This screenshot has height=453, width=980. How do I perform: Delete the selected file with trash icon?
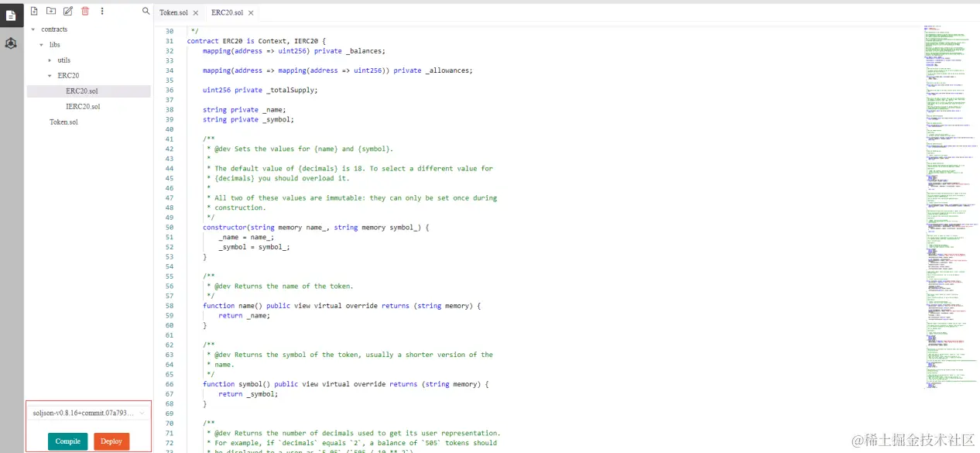coord(85,11)
